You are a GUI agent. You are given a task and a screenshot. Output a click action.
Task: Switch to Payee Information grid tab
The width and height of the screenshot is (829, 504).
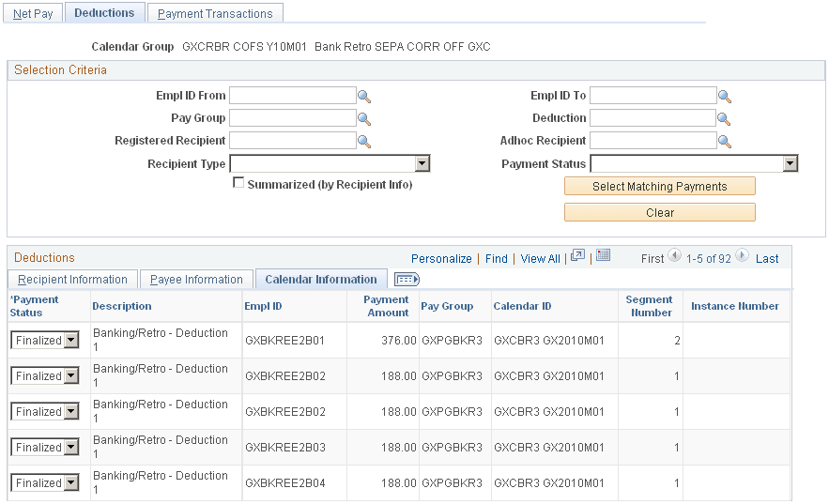point(196,280)
